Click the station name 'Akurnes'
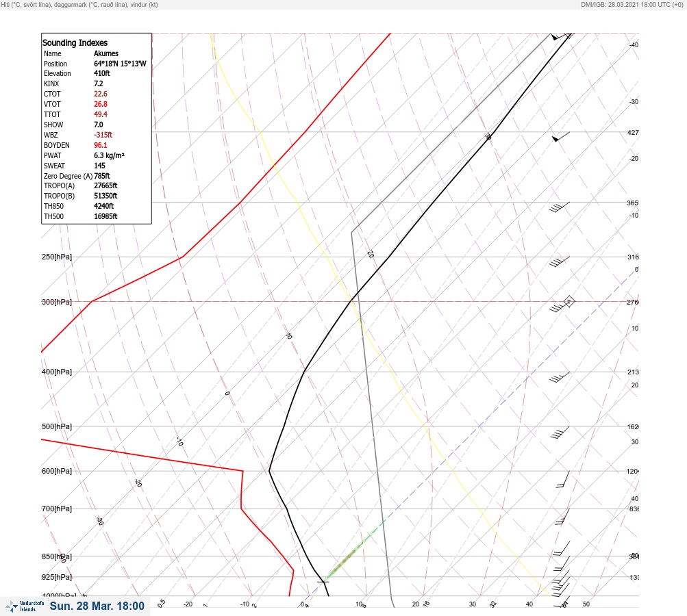Viewport: 687px width, 616px height. point(106,53)
